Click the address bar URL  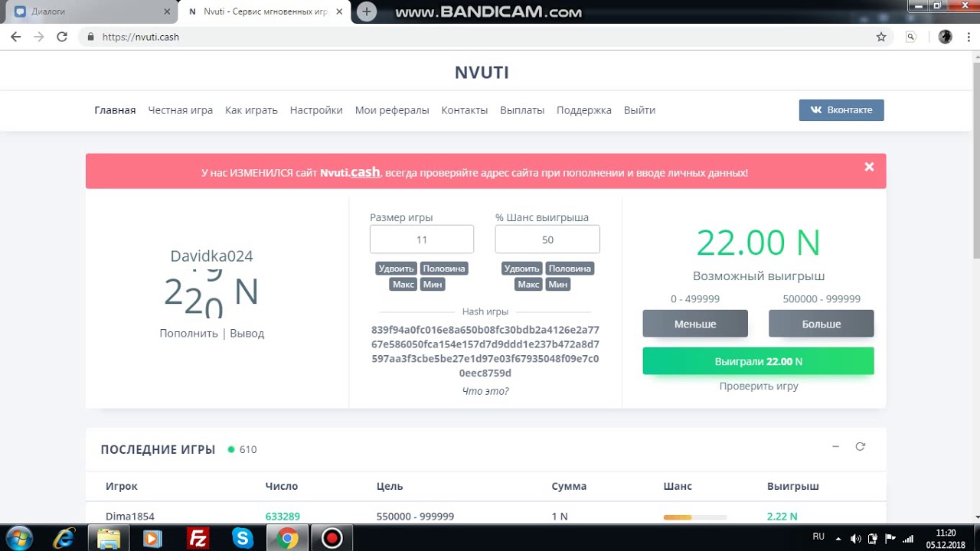tap(140, 37)
